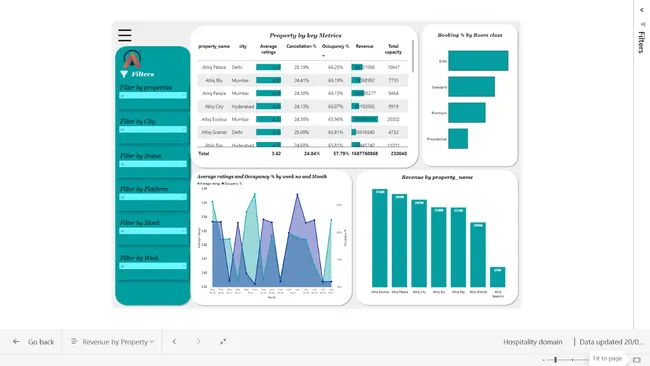Click the Presidential bar in Booking % chart
The image size is (650, 366).
458,139
